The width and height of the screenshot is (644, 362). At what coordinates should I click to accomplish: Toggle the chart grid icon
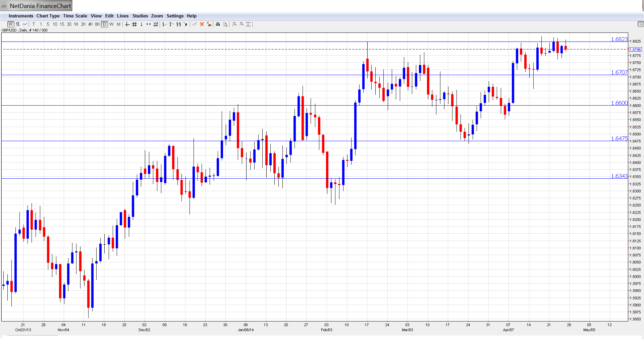[135, 24]
